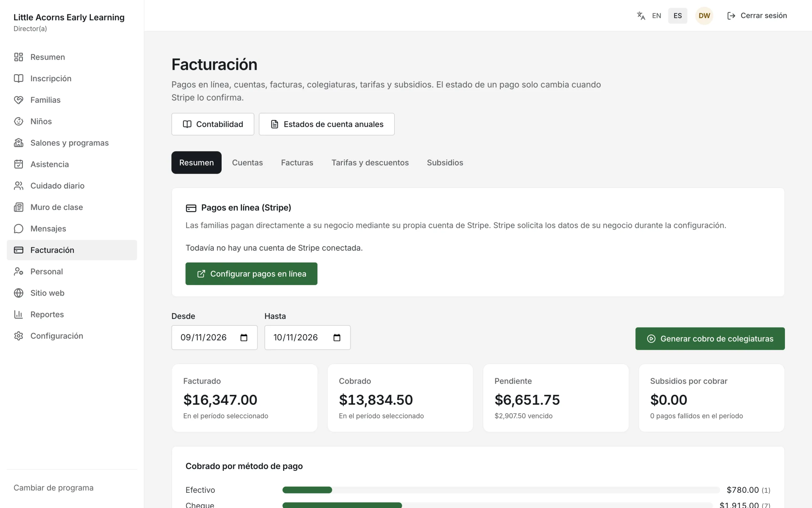
Task: Open the Tarifas y descuentos tab
Action: click(370, 163)
